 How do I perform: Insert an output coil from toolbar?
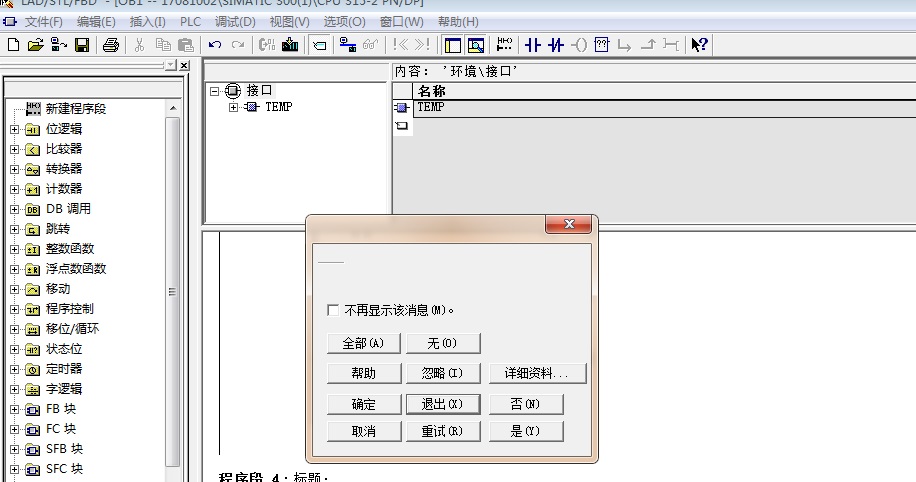click(579, 45)
